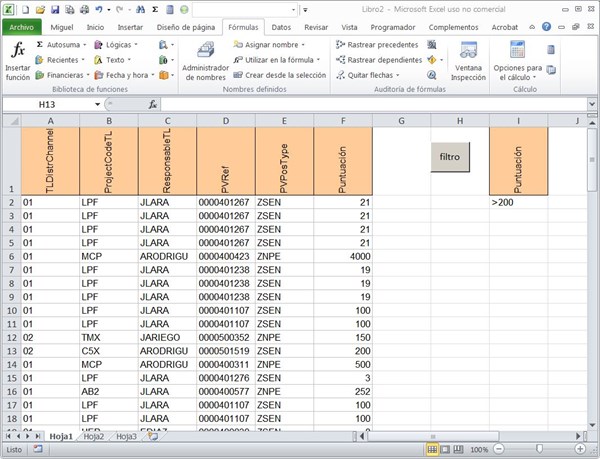The image size is (600, 459).
Task: Switch to Page Layout view in the status bar
Action: coord(446,450)
